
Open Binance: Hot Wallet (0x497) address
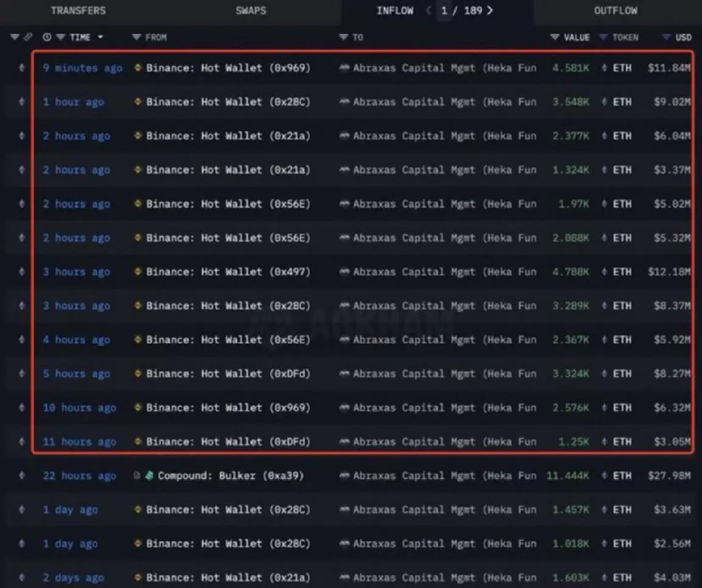(x=228, y=272)
